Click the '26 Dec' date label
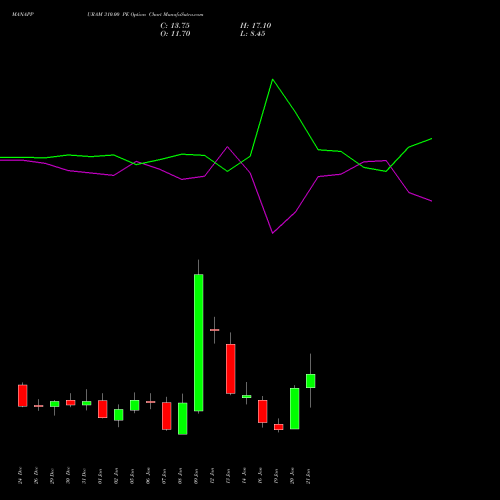The image size is (500, 500). 36,476
